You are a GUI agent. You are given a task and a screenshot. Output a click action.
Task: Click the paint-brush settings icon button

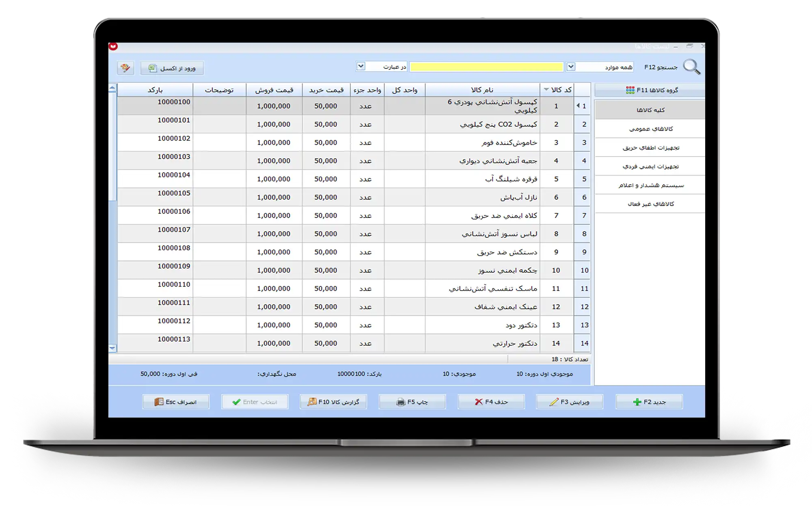(x=125, y=68)
